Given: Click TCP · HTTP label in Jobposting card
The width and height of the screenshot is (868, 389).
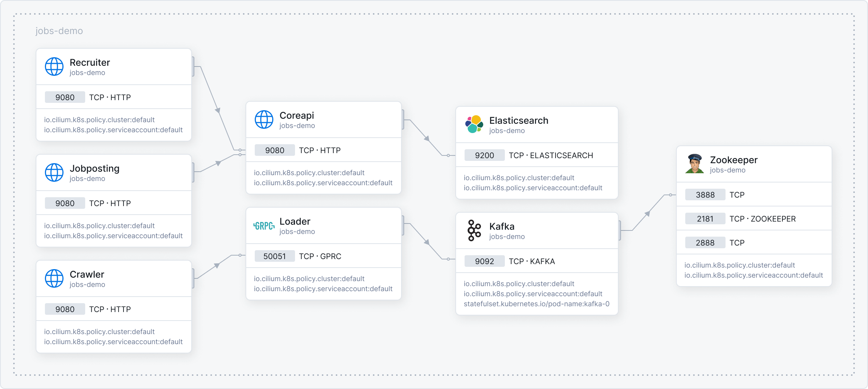Looking at the screenshot, I should (110, 203).
